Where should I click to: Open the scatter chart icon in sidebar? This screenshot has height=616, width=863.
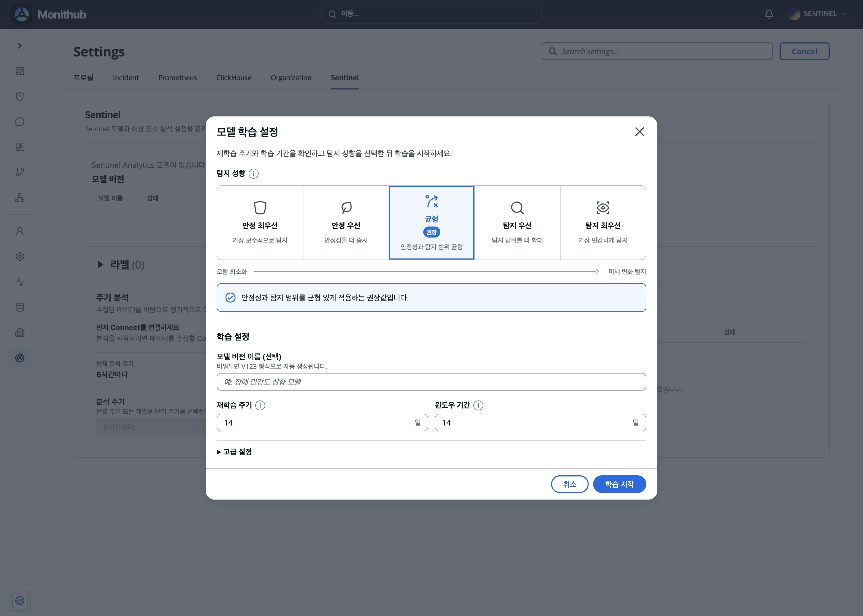coord(20,147)
